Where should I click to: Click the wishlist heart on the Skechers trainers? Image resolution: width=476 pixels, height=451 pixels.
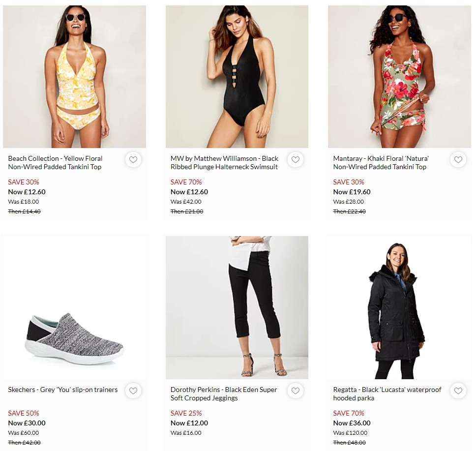[133, 391]
